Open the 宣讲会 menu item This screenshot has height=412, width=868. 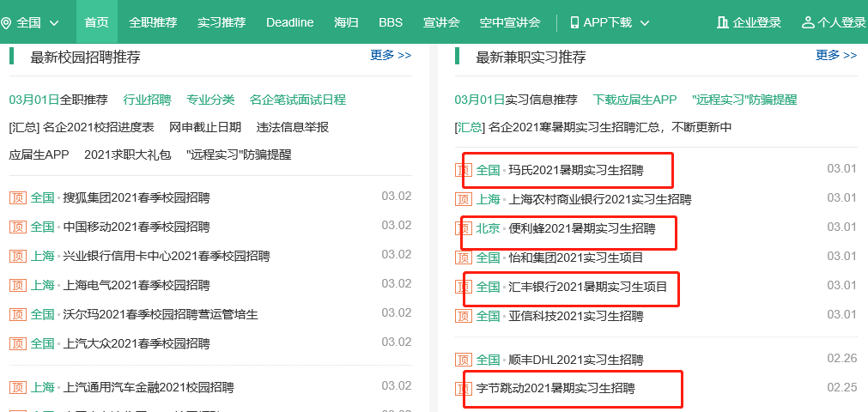[x=441, y=22]
